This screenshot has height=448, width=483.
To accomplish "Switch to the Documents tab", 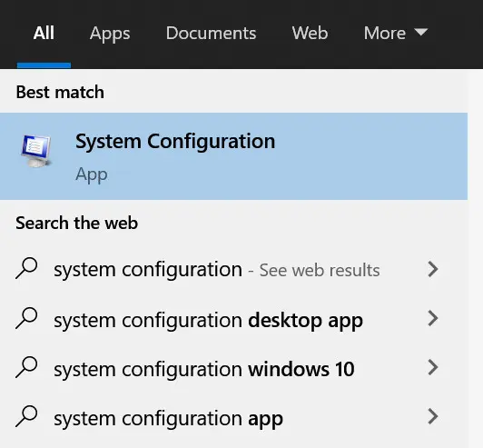I will click(x=211, y=33).
